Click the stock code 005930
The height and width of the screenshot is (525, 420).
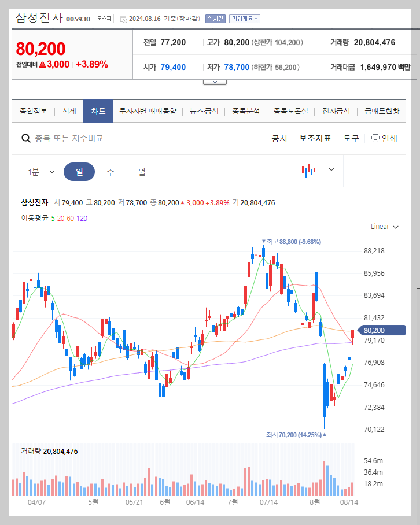point(78,19)
